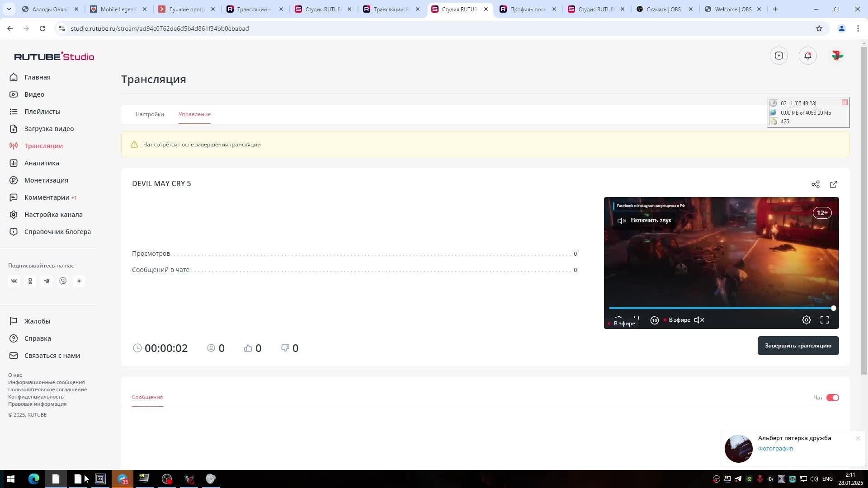Open the notifications bell
Viewport: 868px width, 488px height.
pyautogui.click(x=807, y=56)
